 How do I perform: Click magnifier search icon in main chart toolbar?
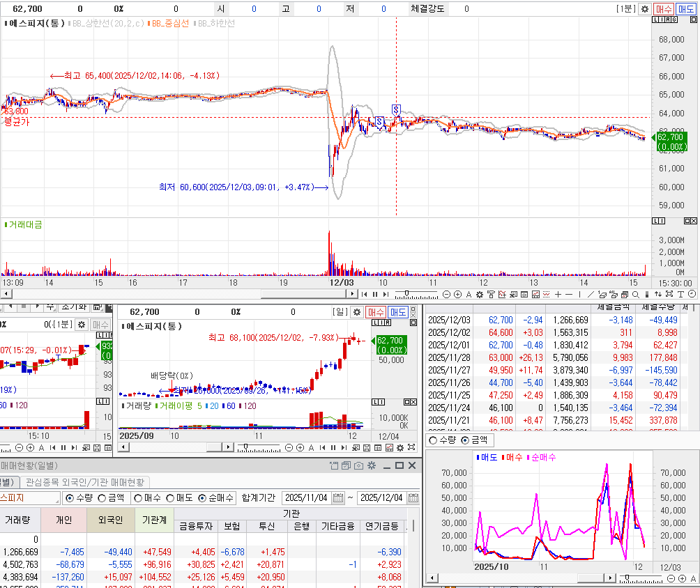pyautogui.click(x=635, y=295)
